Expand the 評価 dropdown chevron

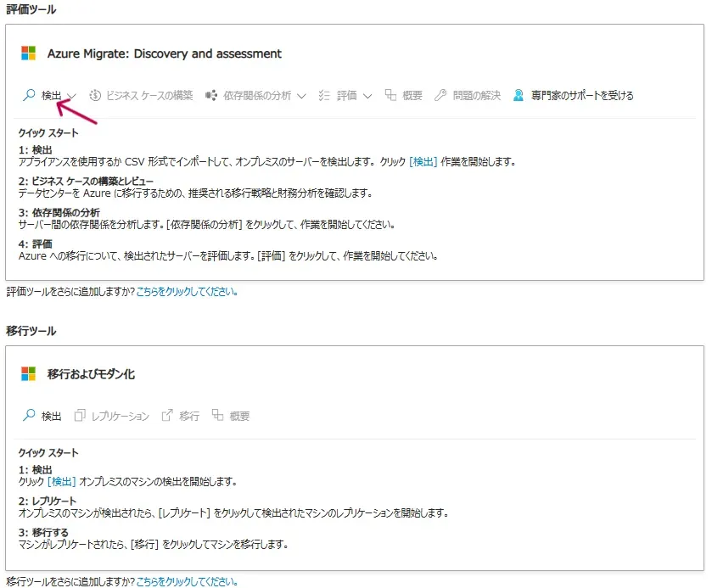[x=367, y=96]
